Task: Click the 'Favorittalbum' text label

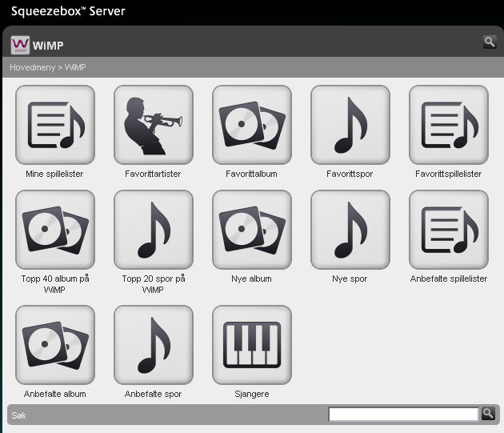Action: (x=251, y=174)
